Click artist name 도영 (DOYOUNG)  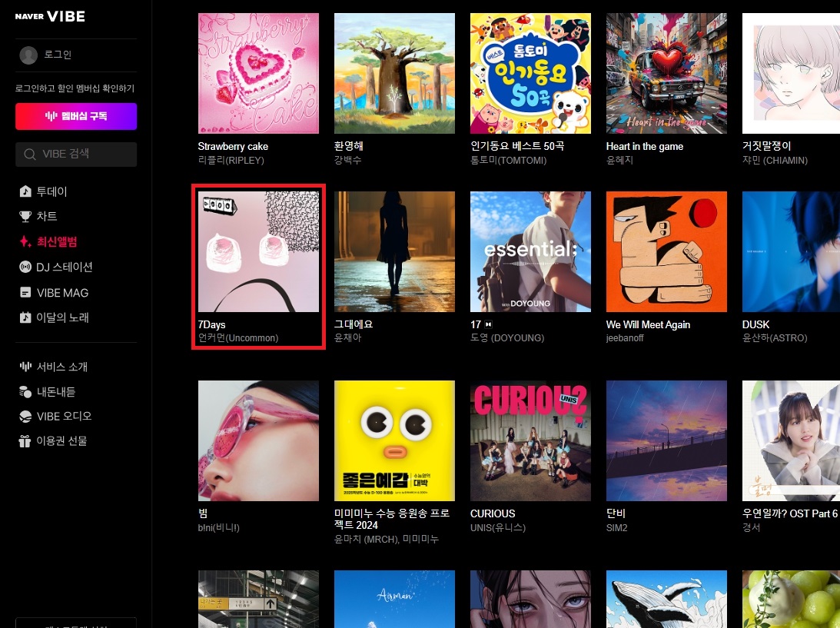(507, 338)
